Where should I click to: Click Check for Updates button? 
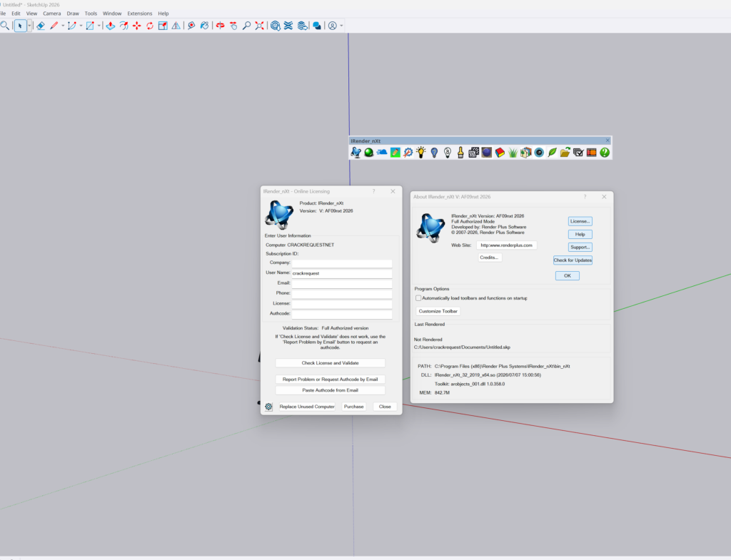[573, 260]
